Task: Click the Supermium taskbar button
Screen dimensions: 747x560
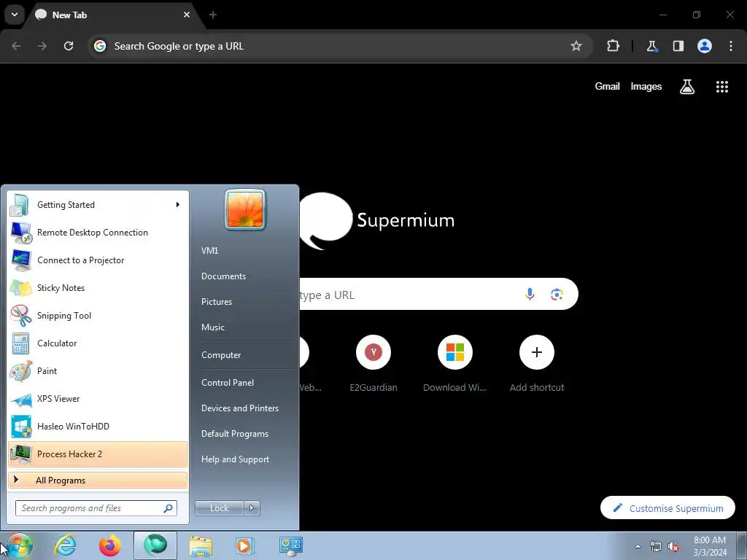Action: coord(155,545)
